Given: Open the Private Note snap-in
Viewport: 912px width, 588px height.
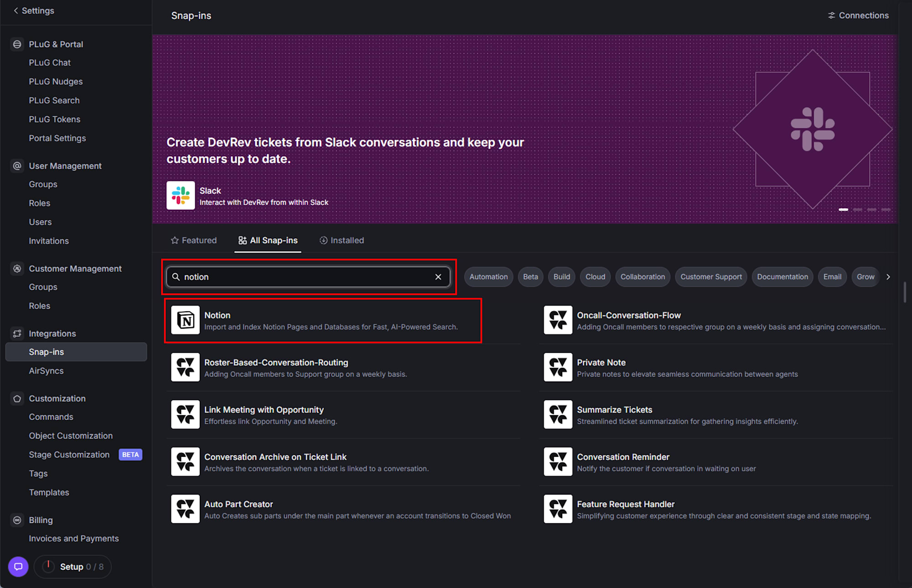Looking at the screenshot, I should click(x=601, y=363).
